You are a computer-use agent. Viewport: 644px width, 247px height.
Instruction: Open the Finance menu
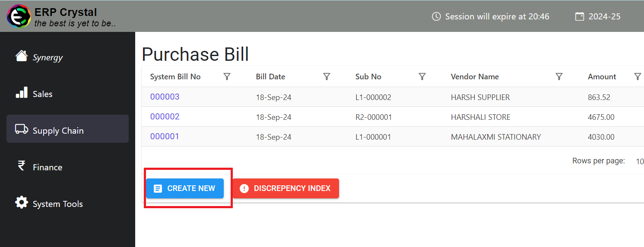coord(47,167)
